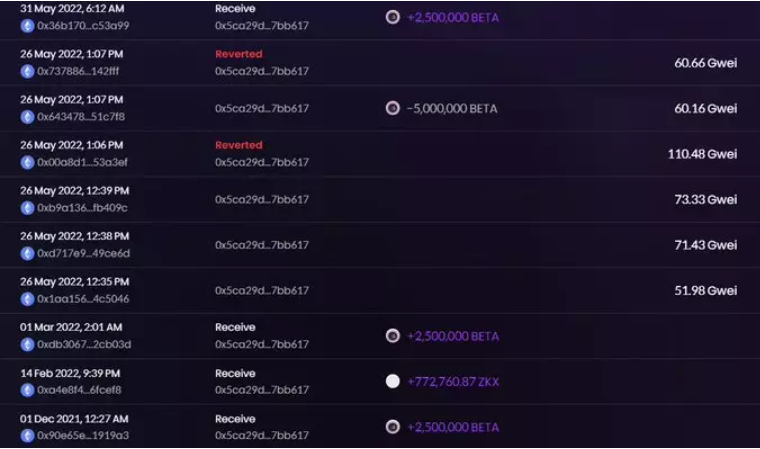The width and height of the screenshot is (760, 449).
Task: Click Ethereum icon beside 0xdb3067...2cb03d
Action: tap(27, 344)
